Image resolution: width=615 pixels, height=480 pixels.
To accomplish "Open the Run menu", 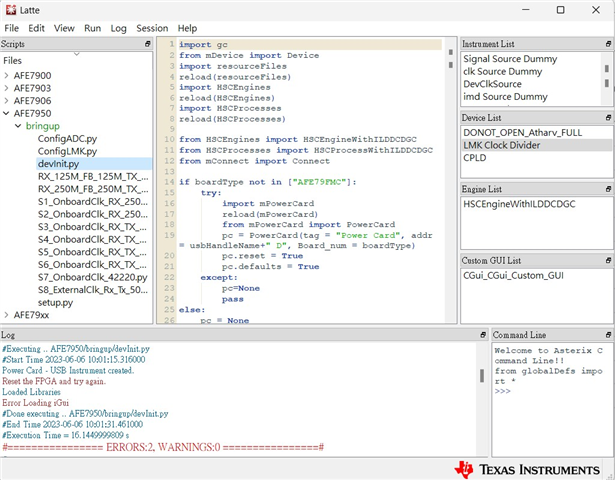I will (x=92, y=28).
